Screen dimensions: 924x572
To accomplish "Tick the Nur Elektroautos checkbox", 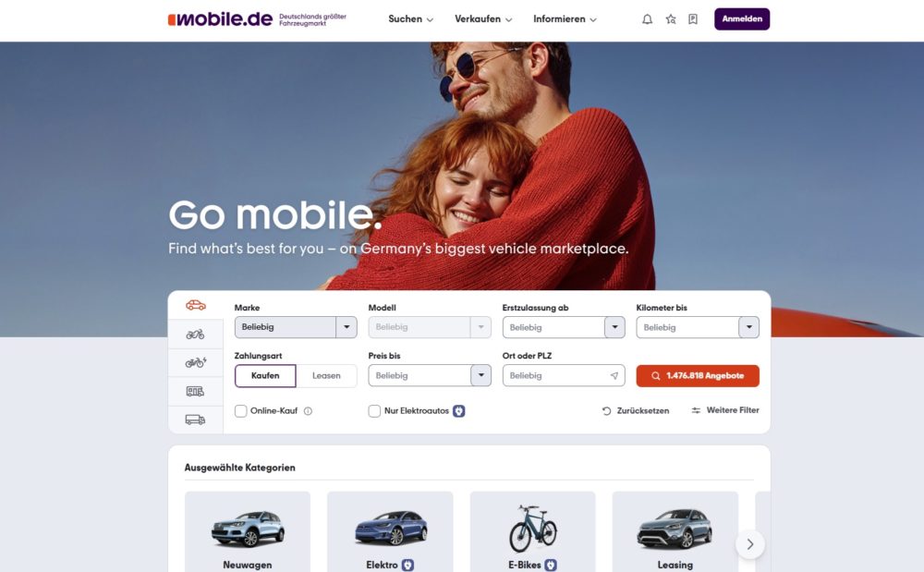I will (x=374, y=411).
